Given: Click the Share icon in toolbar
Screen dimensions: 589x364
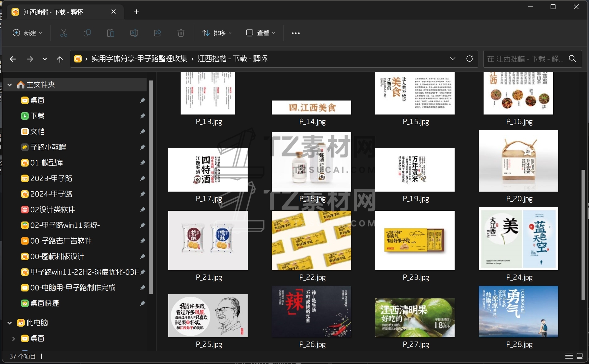Looking at the screenshot, I should click(x=158, y=33).
